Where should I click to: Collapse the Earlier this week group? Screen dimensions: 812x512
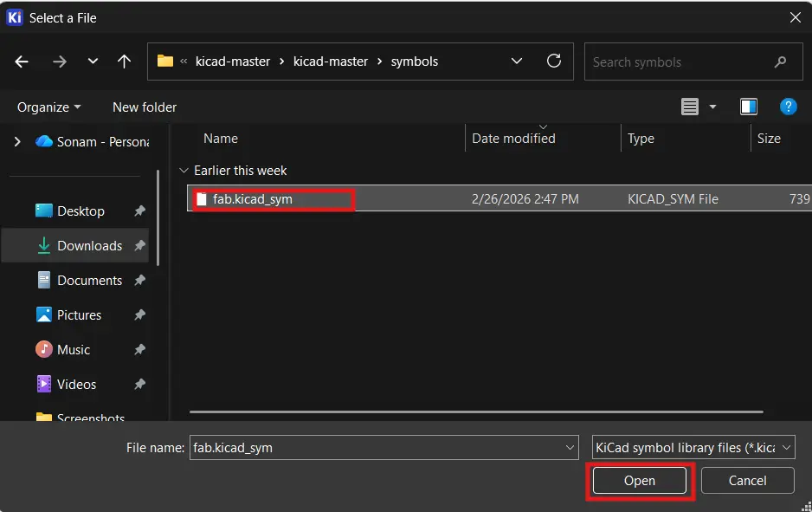[x=184, y=171]
